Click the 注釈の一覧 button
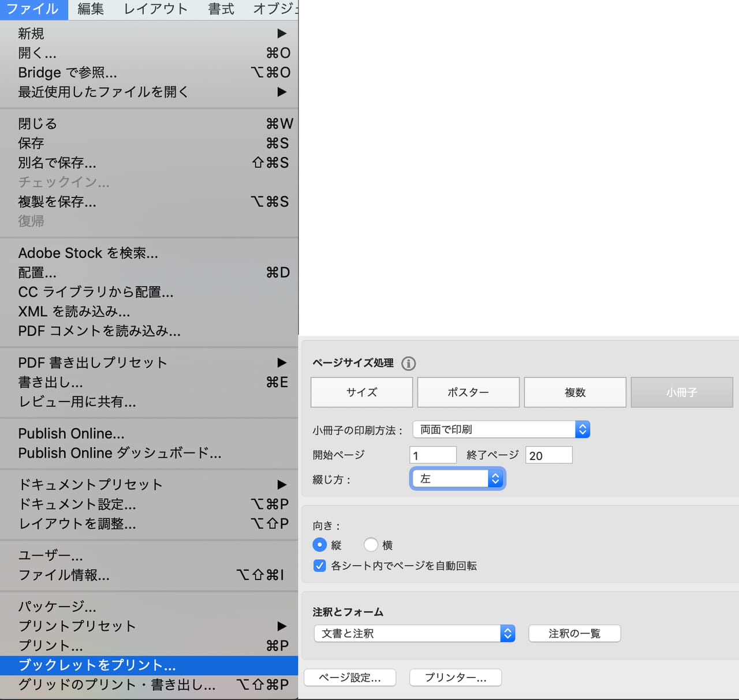739x700 pixels. 574,634
